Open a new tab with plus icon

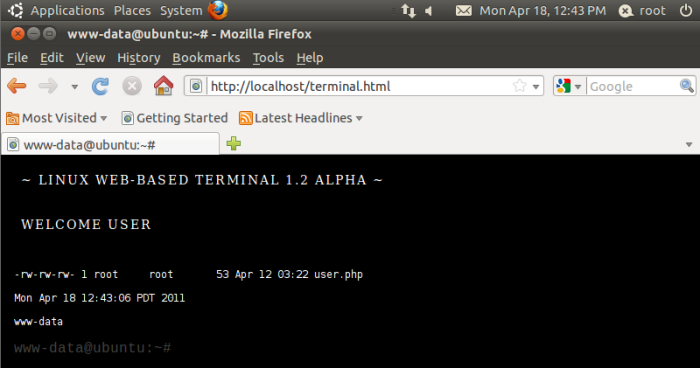(x=233, y=143)
